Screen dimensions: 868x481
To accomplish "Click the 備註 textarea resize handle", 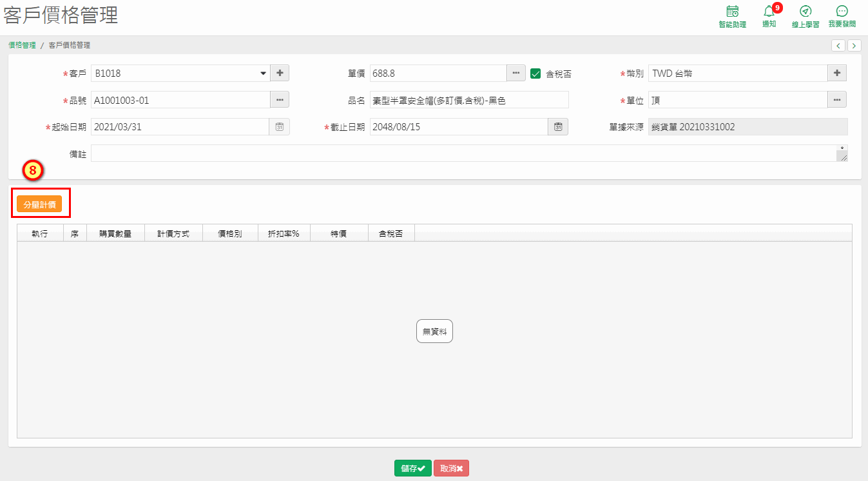I will click(842, 155).
